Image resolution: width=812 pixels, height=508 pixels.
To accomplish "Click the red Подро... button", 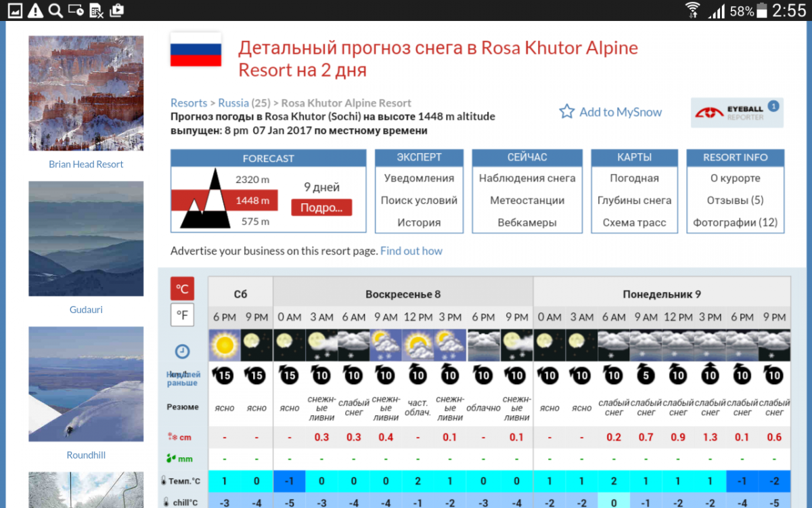I will coord(322,208).
